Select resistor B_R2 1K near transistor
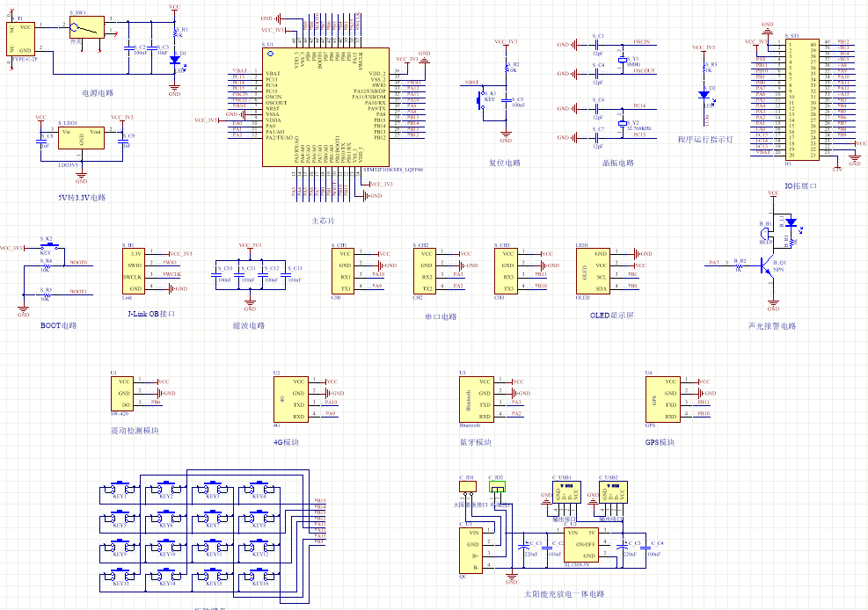The height and width of the screenshot is (610, 868). (x=739, y=266)
